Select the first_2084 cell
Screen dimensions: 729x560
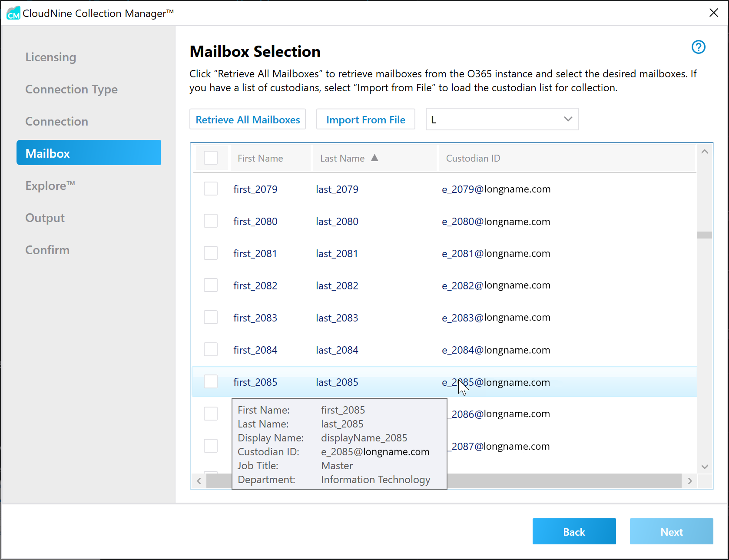coord(255,350)
